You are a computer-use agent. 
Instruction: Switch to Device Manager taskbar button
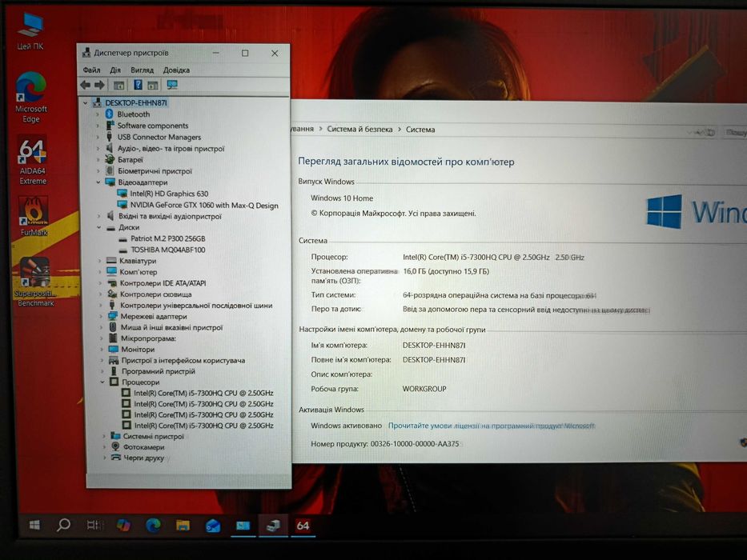tap(273, 526)
